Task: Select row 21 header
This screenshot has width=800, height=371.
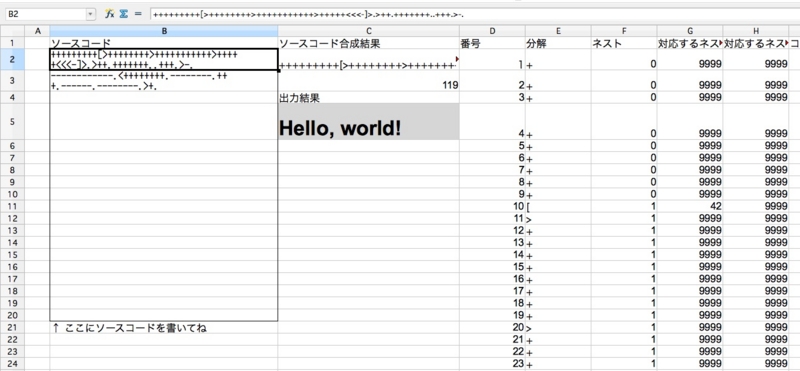Action: [x=12, y=328]
